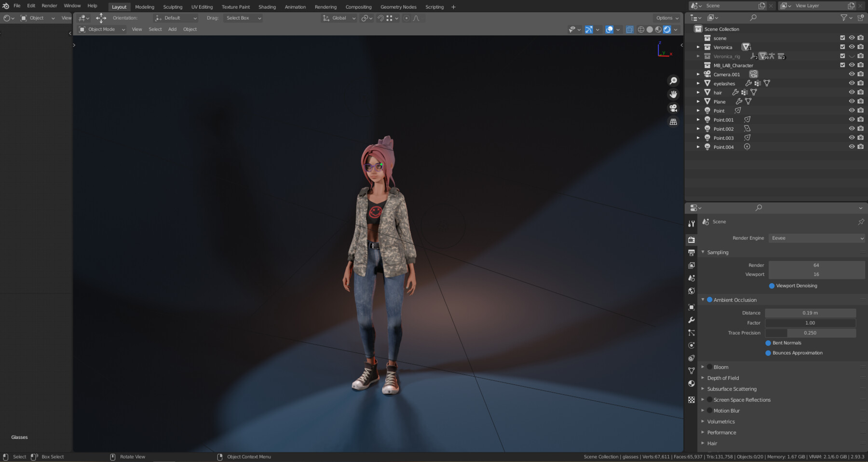This screenshot has width=868, height=462.
Task: Open the Render Engine dropdown
Action: point(816,238)
